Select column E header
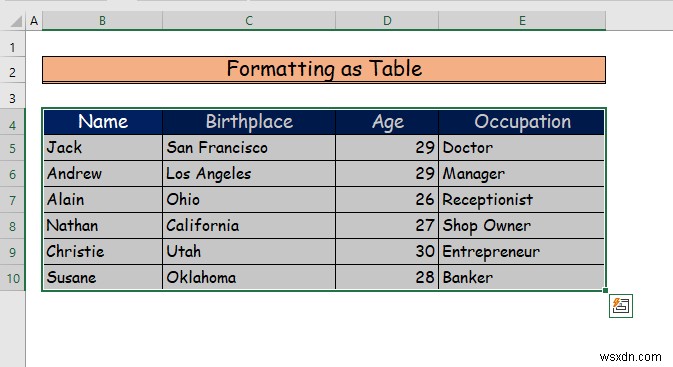 [522, 21]
